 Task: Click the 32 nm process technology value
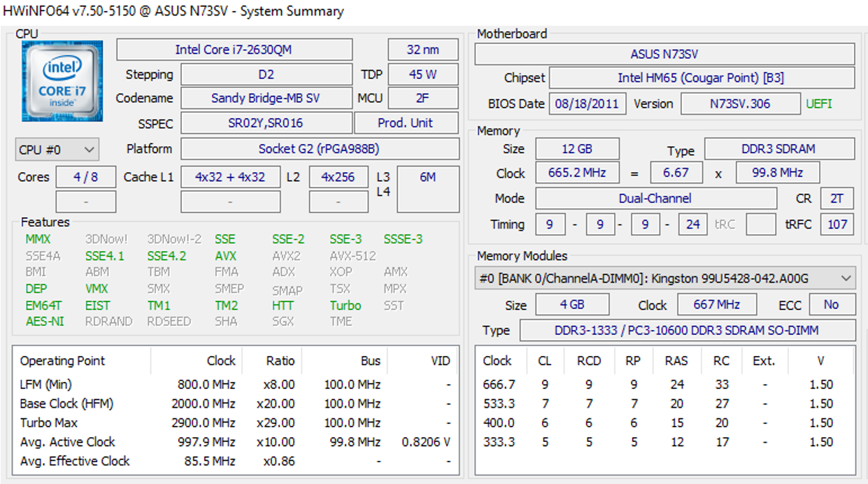(423, 50)
